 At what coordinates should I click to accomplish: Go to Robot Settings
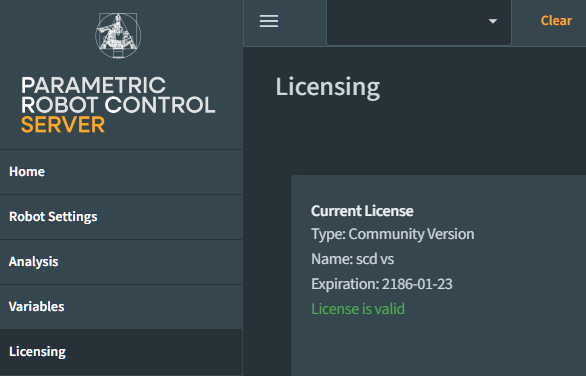coord(121,217)
